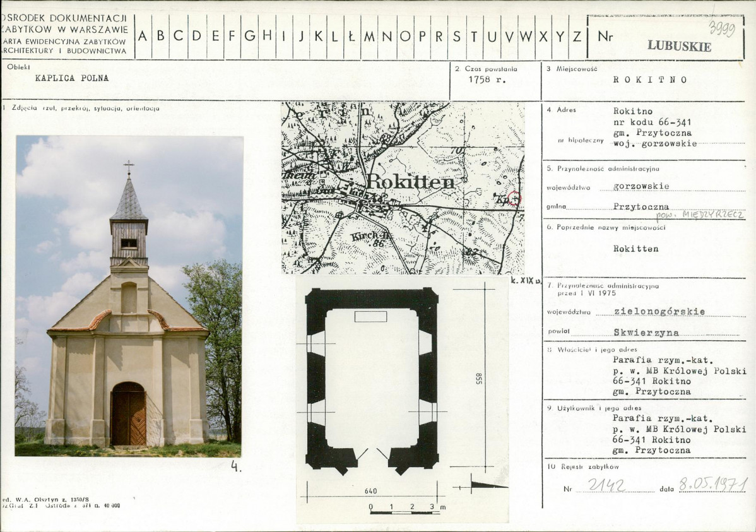This screenshot has width=756, height=532.
Task: Click gorzowskie in the województwo field
Action: [x=641, y=186]
